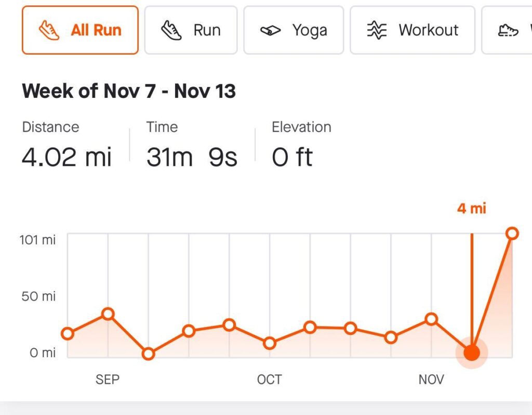532x415 pixels.
Task: Click the data point above the NOV label
Action: point(431,319)
